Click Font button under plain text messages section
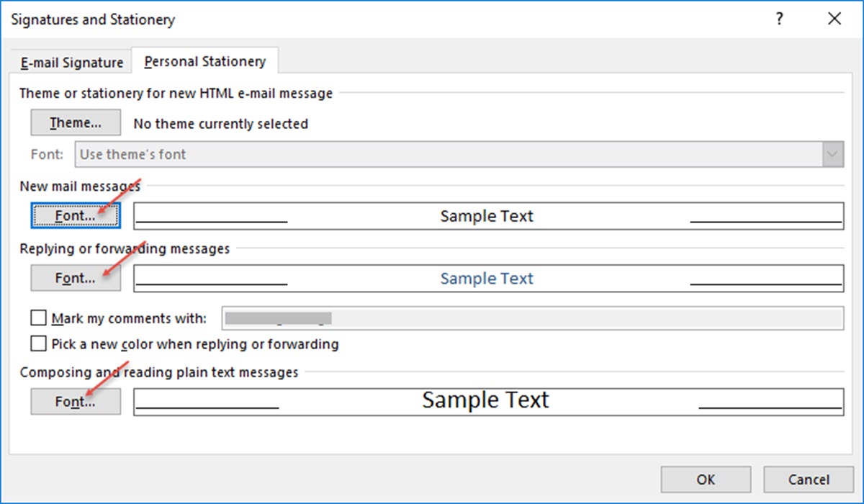This screenshot has width=864, height=504. (75, 402)
